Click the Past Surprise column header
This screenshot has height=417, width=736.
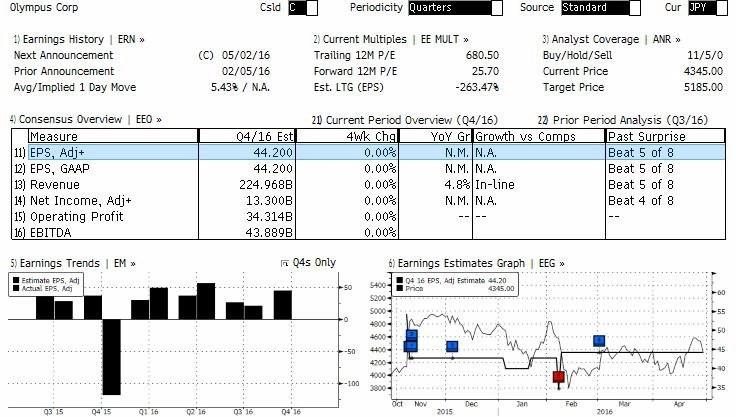665,136
